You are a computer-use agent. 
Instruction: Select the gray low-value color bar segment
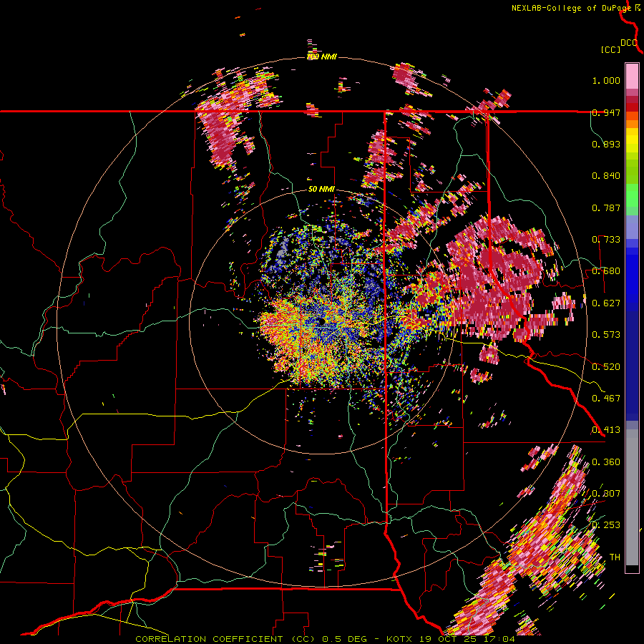(632, 497)
